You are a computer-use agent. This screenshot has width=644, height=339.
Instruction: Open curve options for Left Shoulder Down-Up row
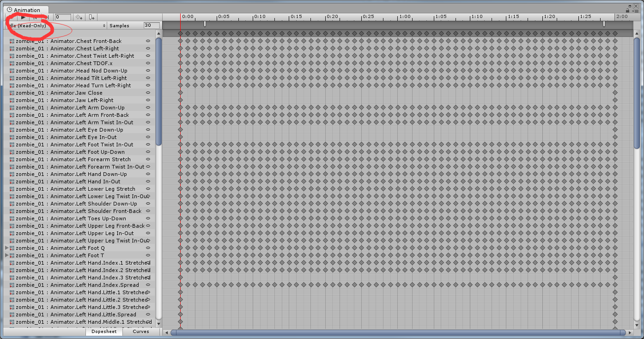(148, 203)
